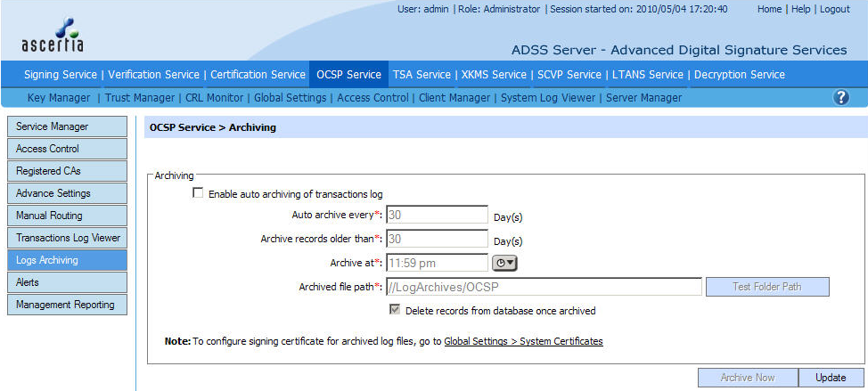868x391 pixels.
Task: Focus the Auto archive every field
Action: 437,215
